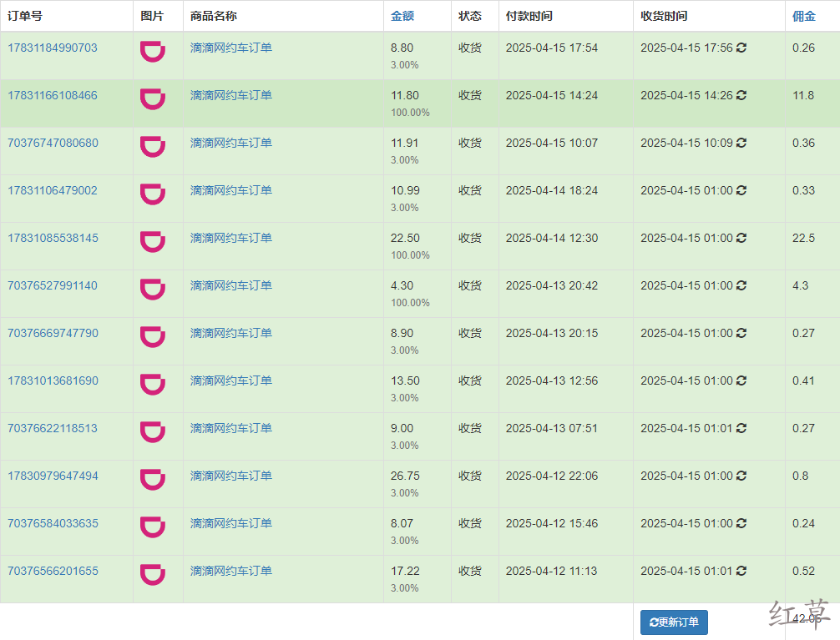This screenshot has width=840, height=640.
Task: Refresh receipt time 2025-04-15 14:26 icon
Action: click(x=741, y=95)
